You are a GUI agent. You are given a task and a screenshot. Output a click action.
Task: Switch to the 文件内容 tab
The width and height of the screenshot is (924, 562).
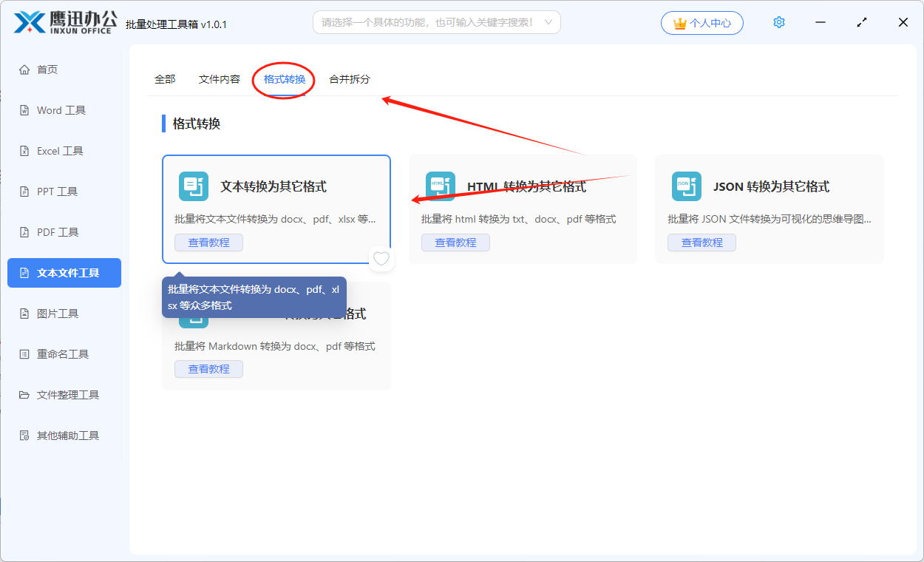tap(220, 79)
